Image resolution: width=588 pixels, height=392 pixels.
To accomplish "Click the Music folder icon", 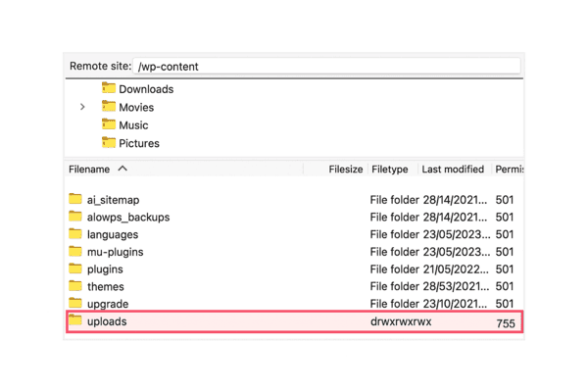I will (x=109, y=124).
